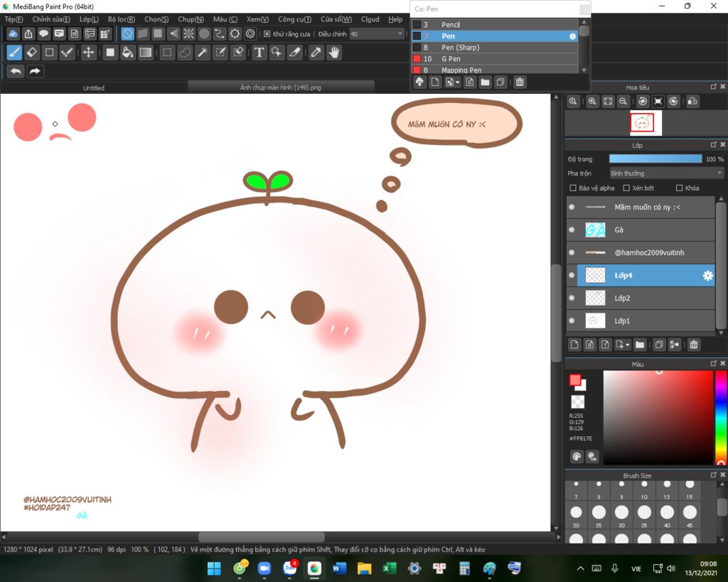728x582 pixels.
Task: Enable the Xén bớt checkbox
Action: (x=626, y=188)
